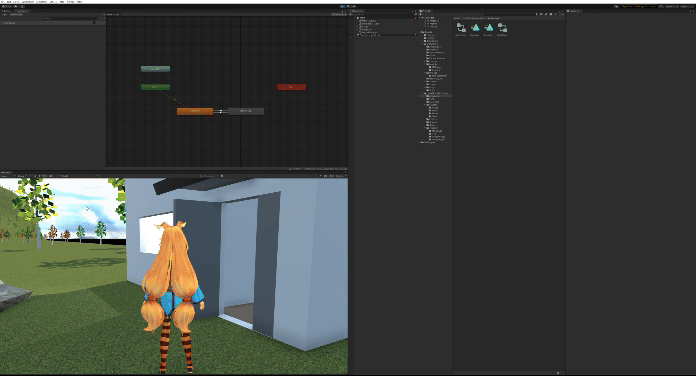
Task: Select the gray state node beside orange state
Action: [x=246, y=111]
